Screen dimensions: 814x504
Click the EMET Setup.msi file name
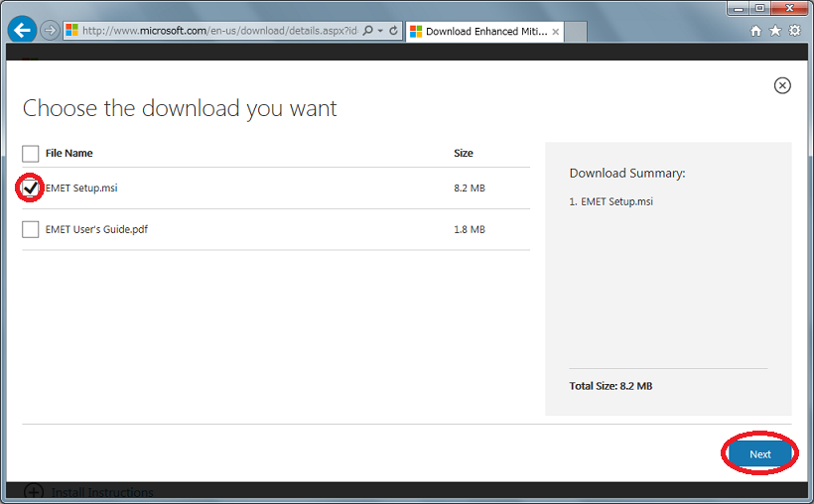coord(81,188)
